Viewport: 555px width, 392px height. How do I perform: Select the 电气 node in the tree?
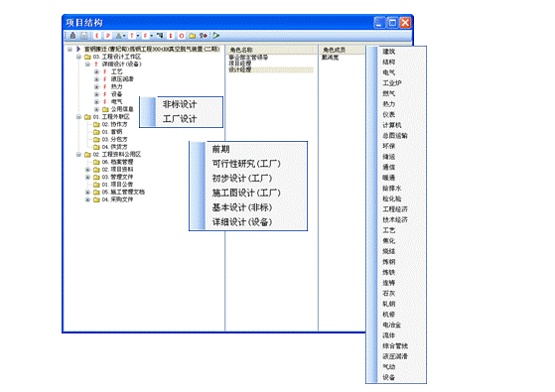click(117, 101)
